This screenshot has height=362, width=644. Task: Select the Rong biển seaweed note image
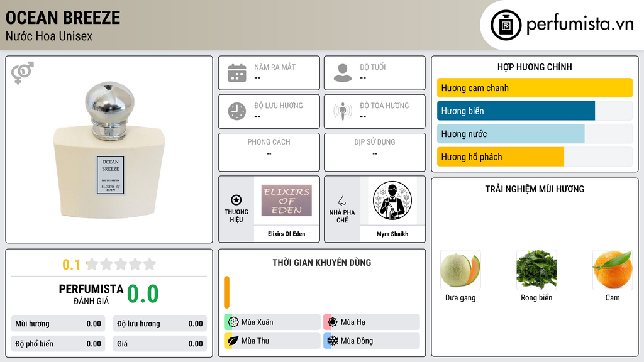click(x=536, y=270)
